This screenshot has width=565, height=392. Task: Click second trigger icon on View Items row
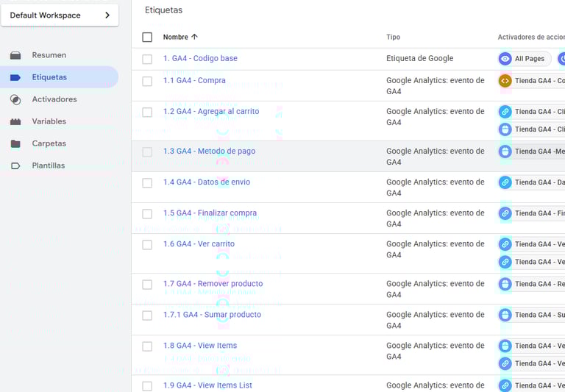tap(505, 364)
